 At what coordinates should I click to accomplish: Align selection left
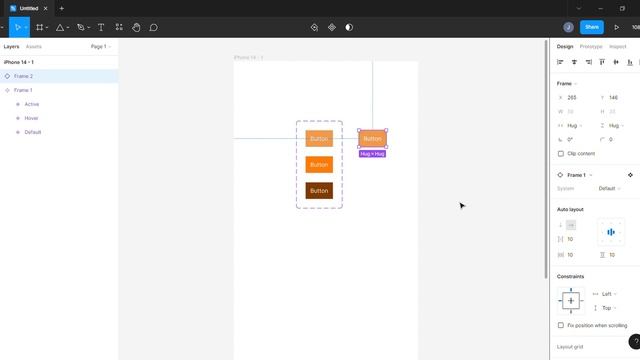point(560,62)
